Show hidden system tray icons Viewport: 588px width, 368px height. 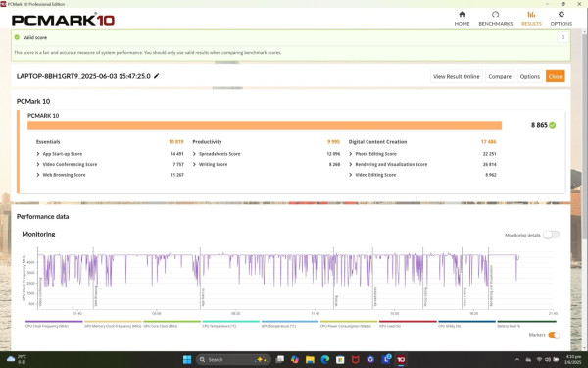click(x=517, y=360)
